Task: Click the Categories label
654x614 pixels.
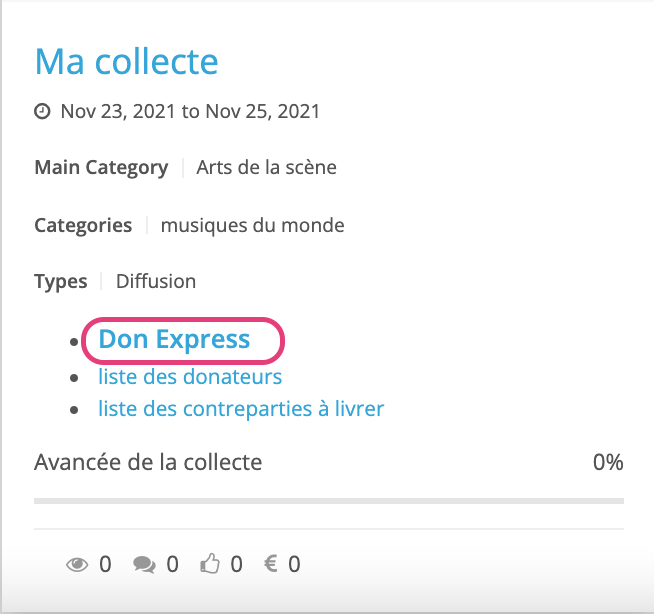Action: point(83,226)
